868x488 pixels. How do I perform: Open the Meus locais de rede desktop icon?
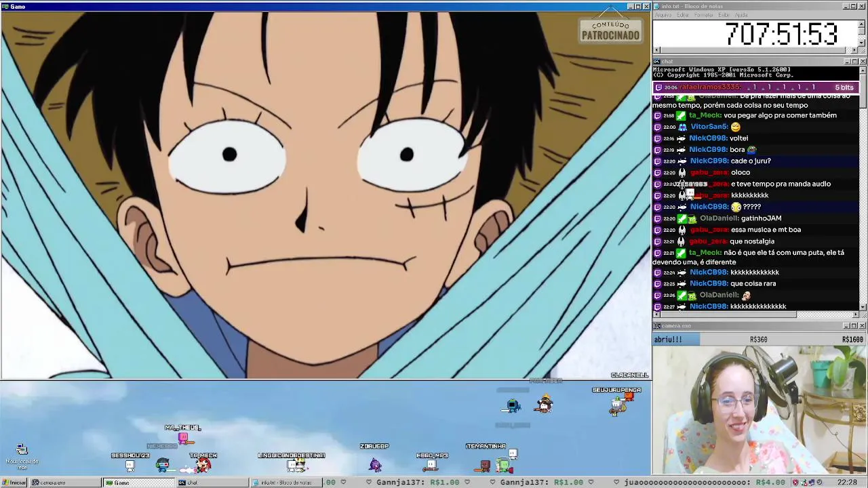coord(22,457)
